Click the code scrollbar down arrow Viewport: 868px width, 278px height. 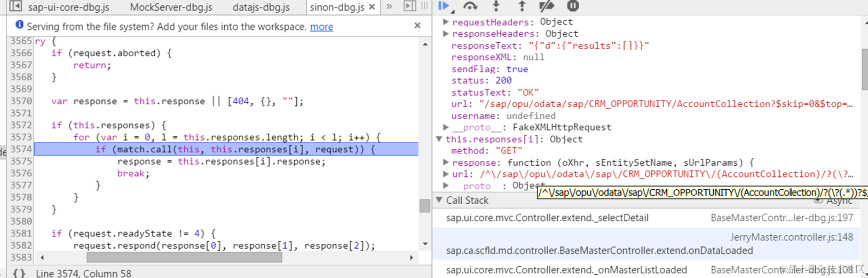coord(425,244)
